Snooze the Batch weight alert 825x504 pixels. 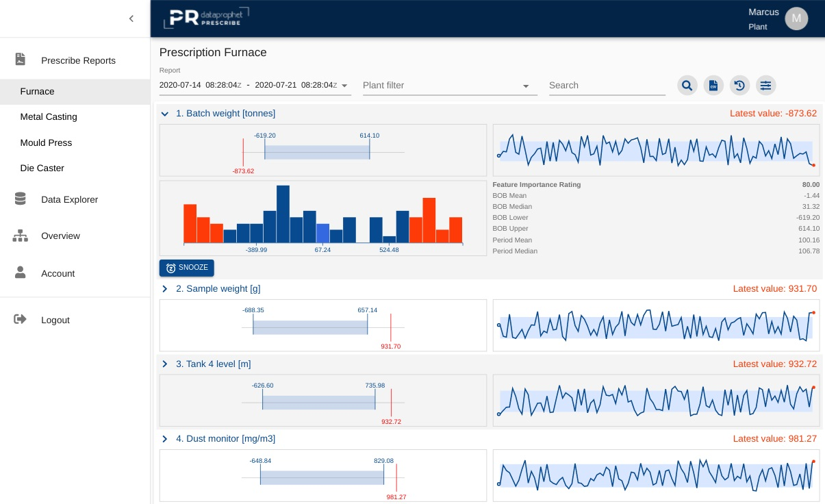point(186,268)
